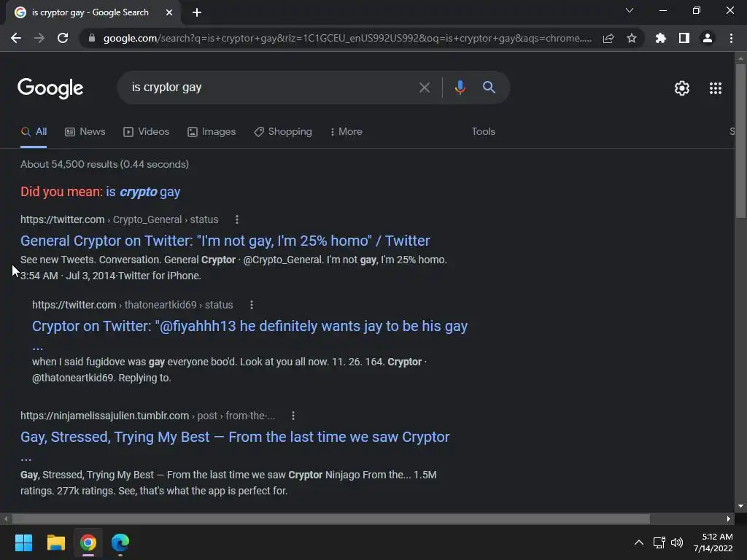Go back to previous page in browser

(x=16, y=38)
